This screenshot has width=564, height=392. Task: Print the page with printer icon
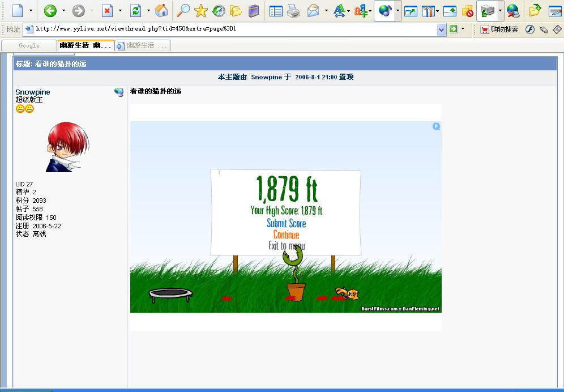pos(293,11)
